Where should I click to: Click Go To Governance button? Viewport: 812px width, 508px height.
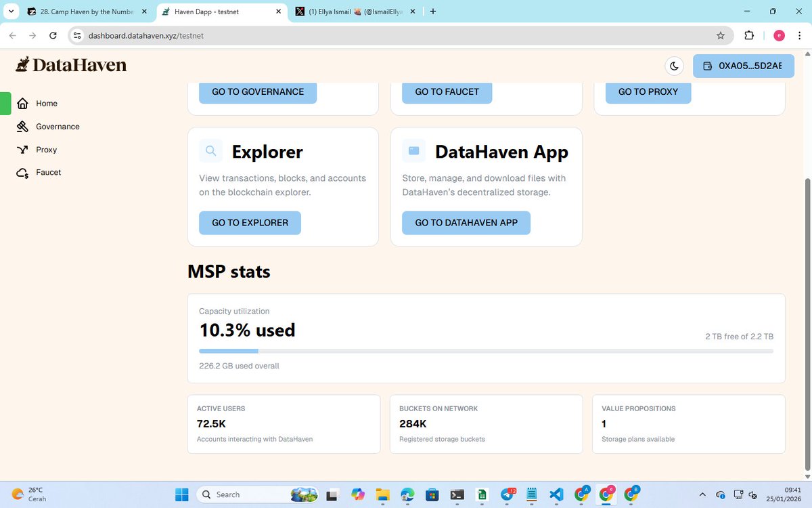tap(258, 92)
